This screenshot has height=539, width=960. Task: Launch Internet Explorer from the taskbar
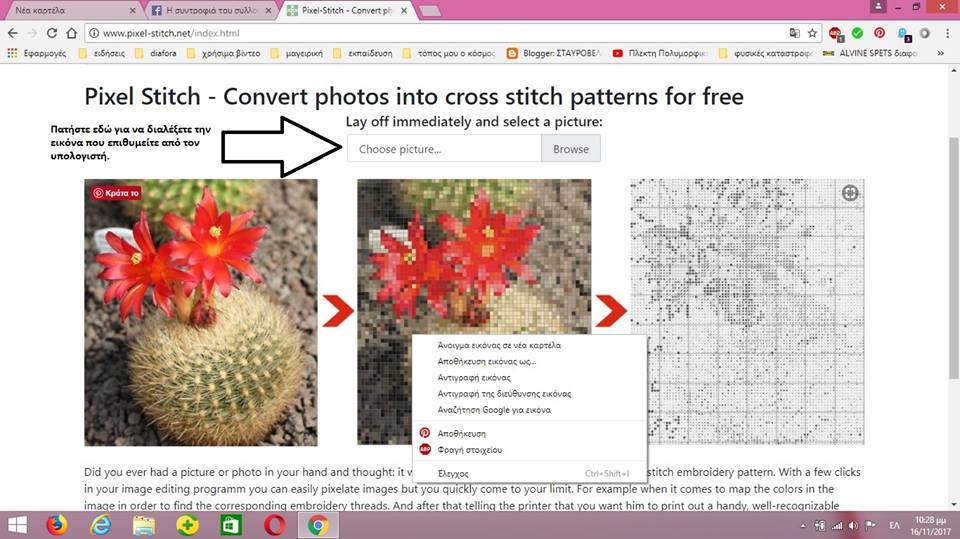pos(100,526)
